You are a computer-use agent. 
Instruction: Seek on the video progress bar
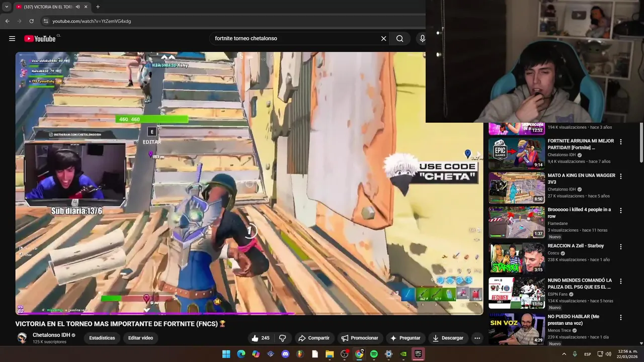[249, 314]
